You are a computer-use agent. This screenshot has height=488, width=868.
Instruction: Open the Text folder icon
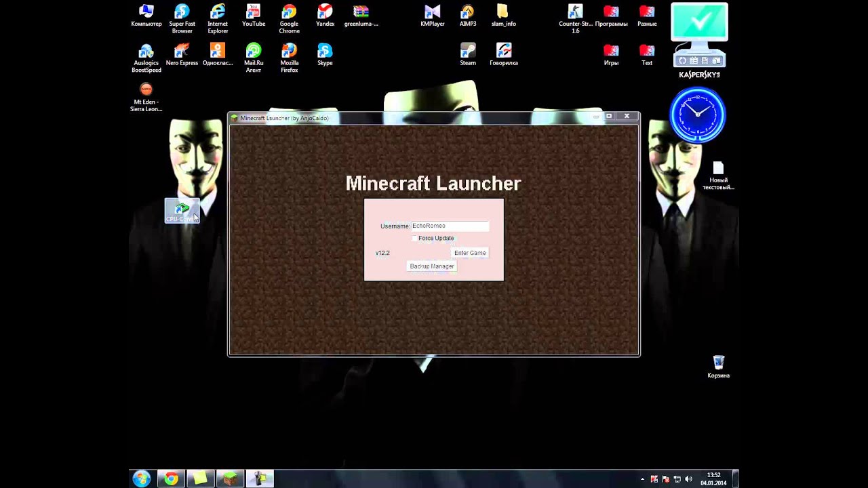(647, 55)
